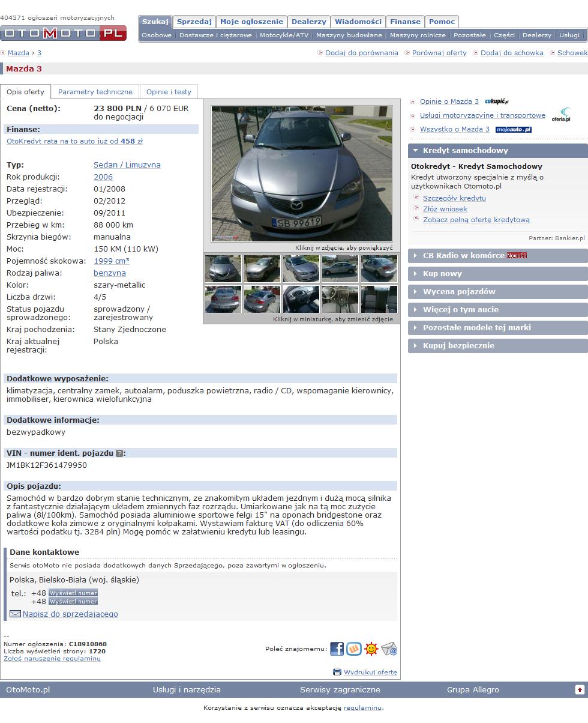Click the smiling sun share icon
This screenshot has height=723, width=588.
click(371, 649)
